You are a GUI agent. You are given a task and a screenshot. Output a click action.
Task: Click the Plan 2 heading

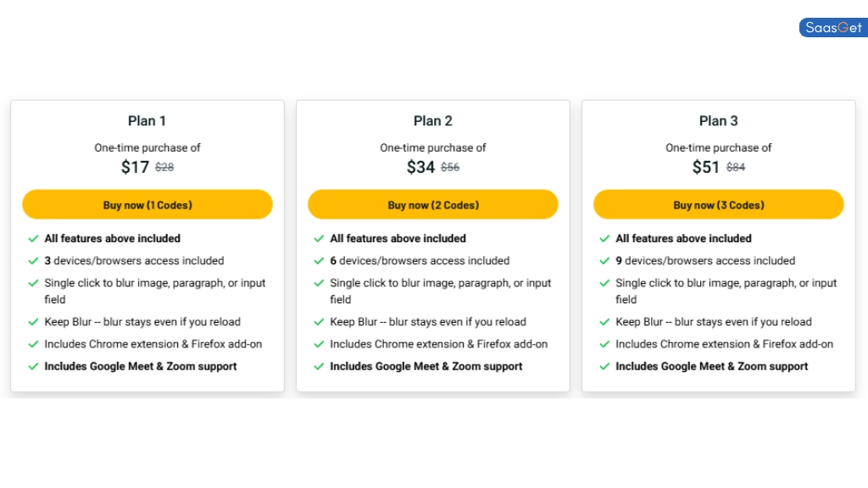tap(433, 120)
